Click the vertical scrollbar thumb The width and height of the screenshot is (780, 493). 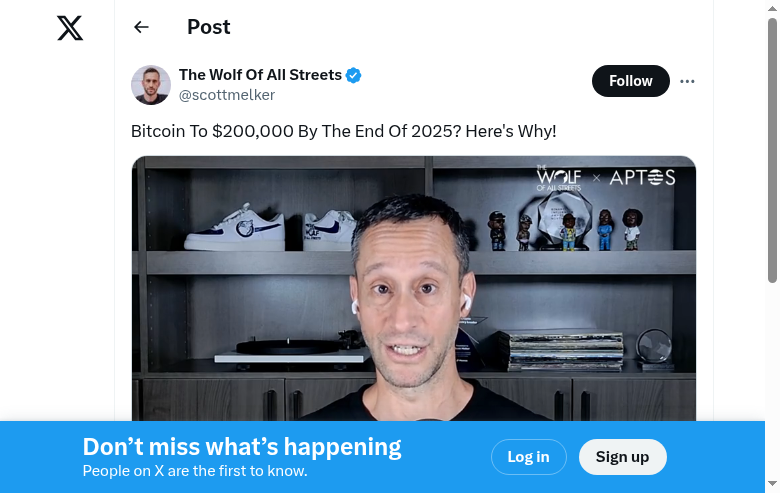772,149
